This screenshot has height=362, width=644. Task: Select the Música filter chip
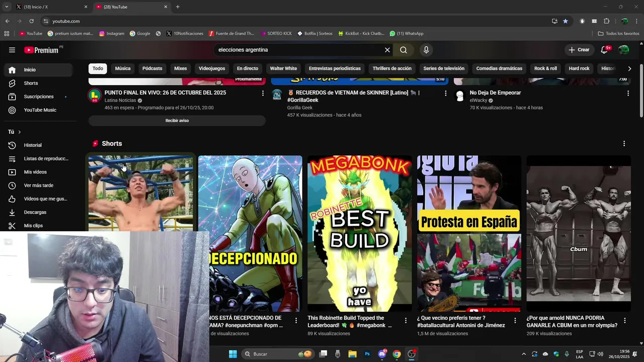coord(123,68)
